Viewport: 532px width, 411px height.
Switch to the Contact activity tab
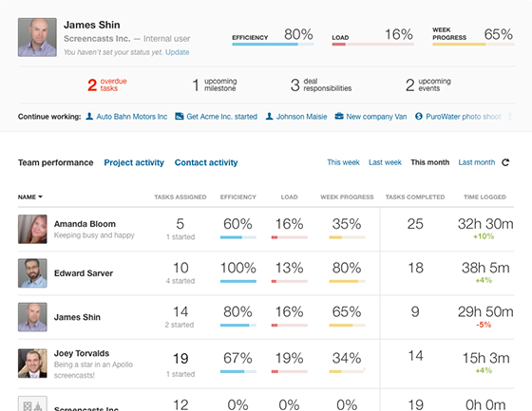point(206,162)
